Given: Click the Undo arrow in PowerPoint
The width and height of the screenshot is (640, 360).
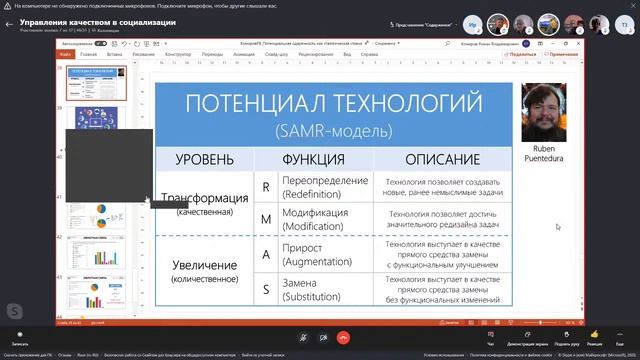Looking at the screenshot, I should (x=124, y=43).
